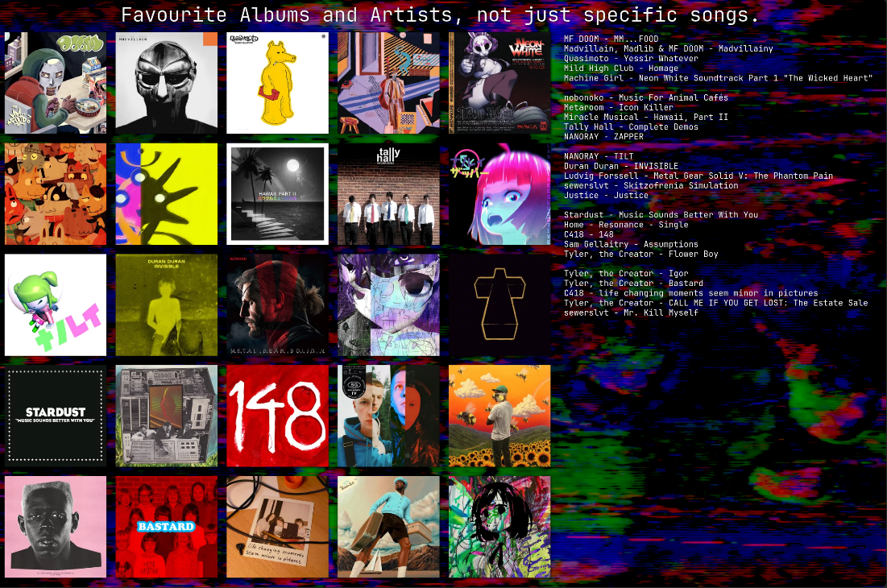Click 'Tyler, the Creator - Bastard' text

pos(633,284)
